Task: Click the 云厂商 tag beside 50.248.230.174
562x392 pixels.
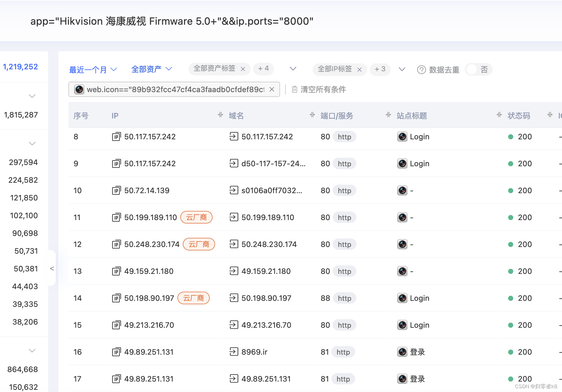Action: pos(199,244)
